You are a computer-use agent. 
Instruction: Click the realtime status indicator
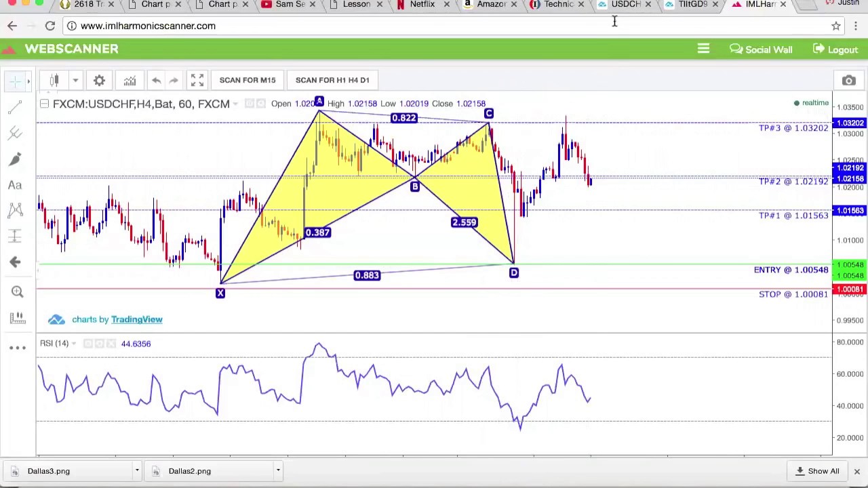coord(812,103)
